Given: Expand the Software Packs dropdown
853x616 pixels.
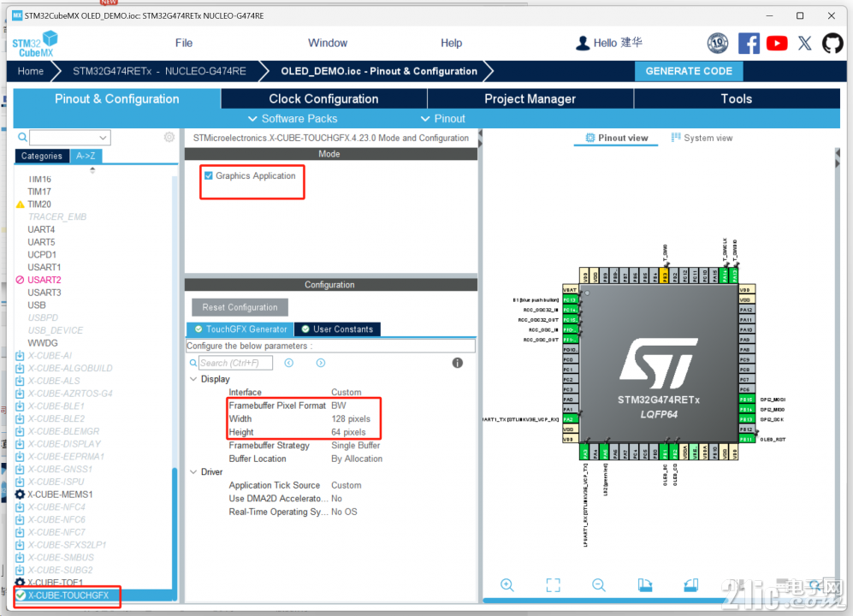Looking at the screenshot, I should (293, 119).
